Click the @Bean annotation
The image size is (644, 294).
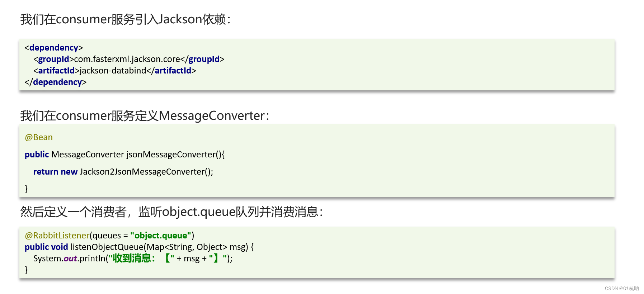click(39, 137)
